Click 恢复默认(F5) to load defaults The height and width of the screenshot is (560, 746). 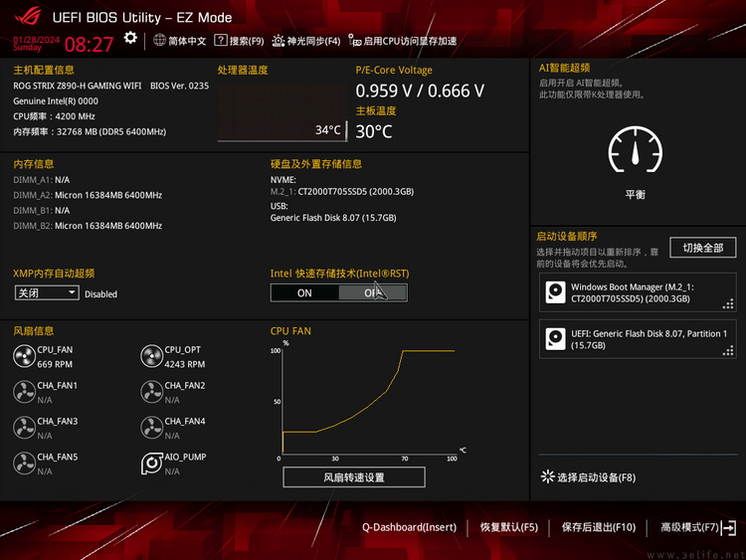tap(508, 527)
